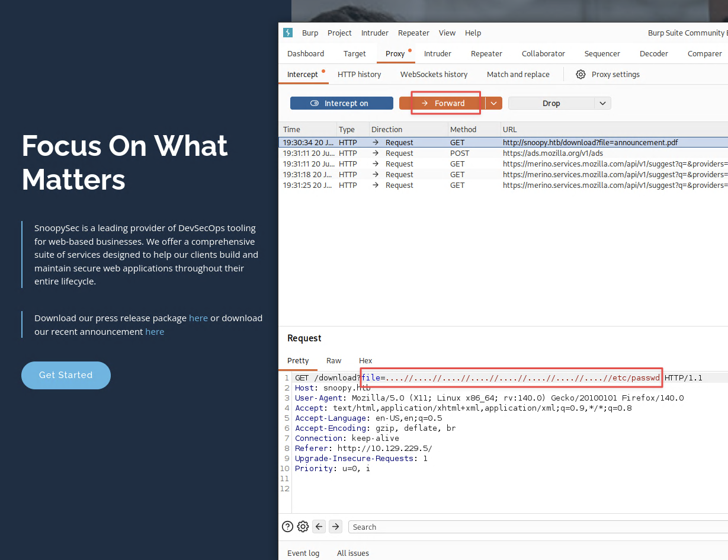This screenshot has height=560, width=728.
Task: Click the Host header line in the request
Action: (333, 388)
